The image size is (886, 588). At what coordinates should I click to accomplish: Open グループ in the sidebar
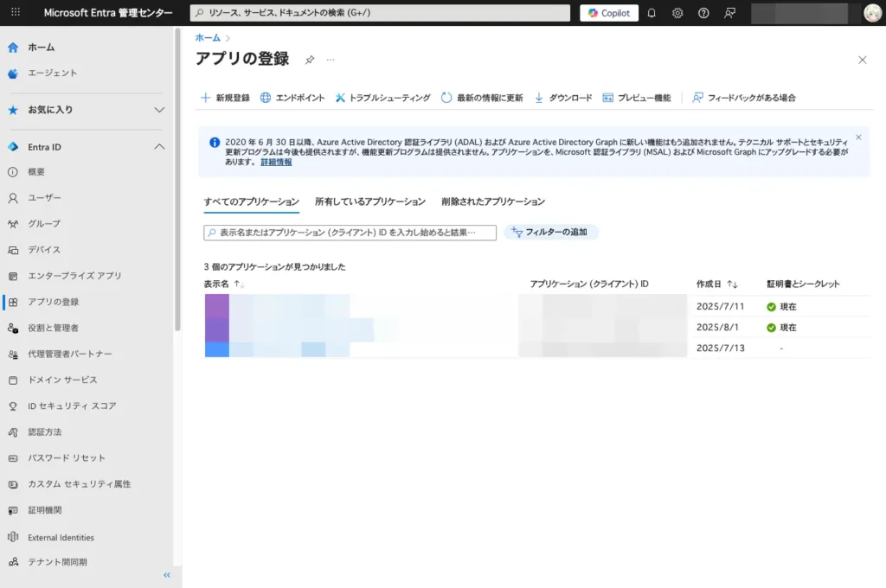coord(44,224)
